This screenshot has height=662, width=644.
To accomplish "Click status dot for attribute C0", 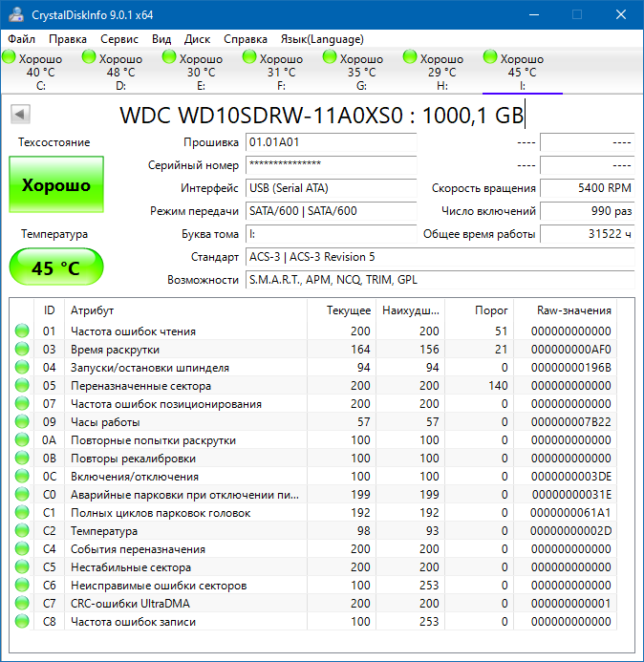I will (x=22, y=495).
